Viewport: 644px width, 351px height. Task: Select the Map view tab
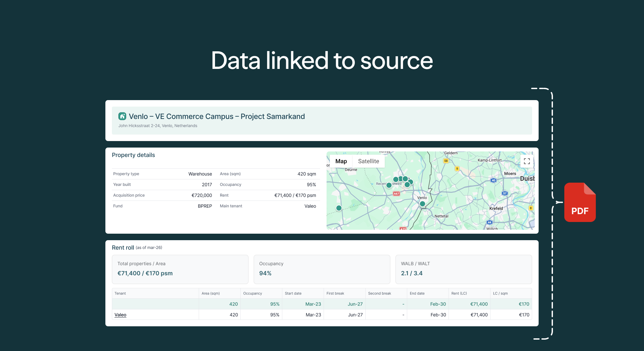(341, 161)
